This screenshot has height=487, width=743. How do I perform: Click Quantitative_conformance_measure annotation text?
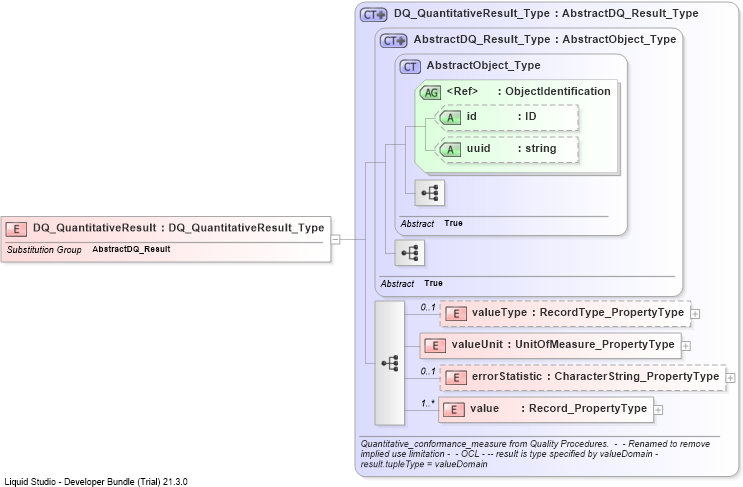pos(535,454)
